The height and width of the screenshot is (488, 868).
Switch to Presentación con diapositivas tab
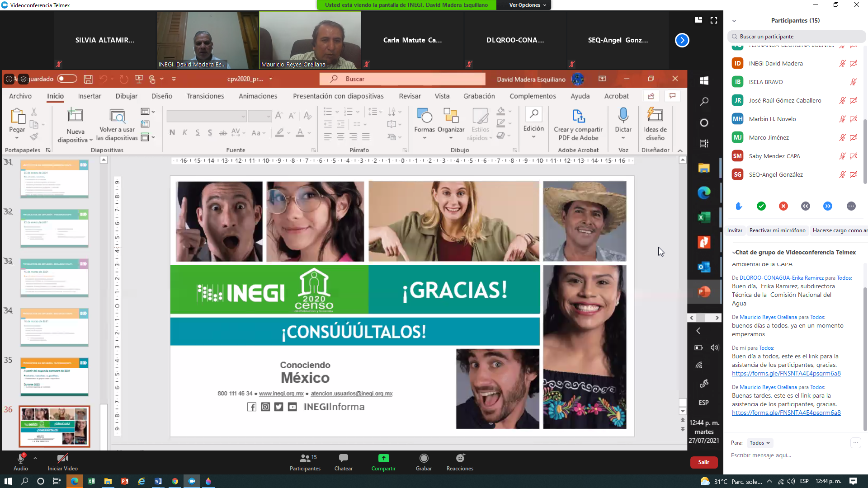pos(338,96)
